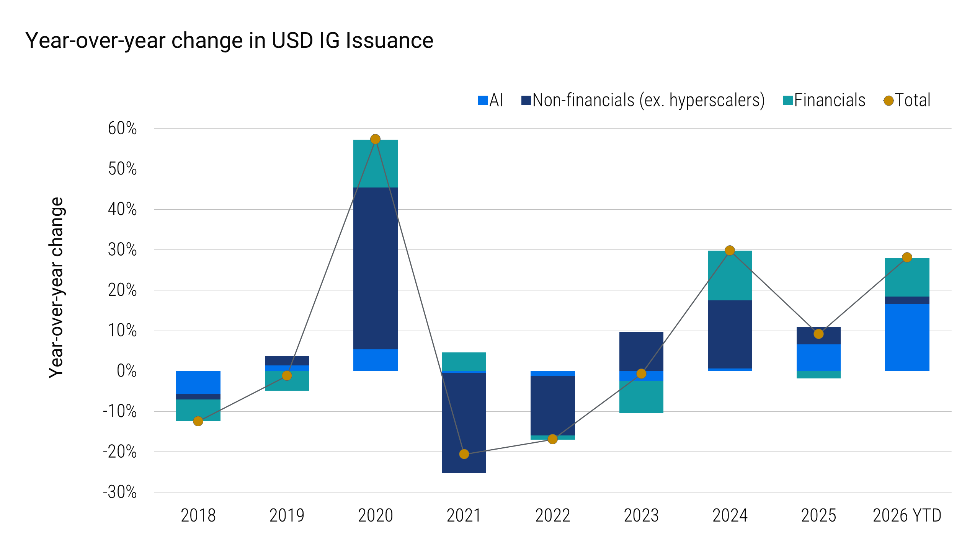Select the 2020 Total data point
Viewport: 980px width, 551px height.
tap(376, 139)
